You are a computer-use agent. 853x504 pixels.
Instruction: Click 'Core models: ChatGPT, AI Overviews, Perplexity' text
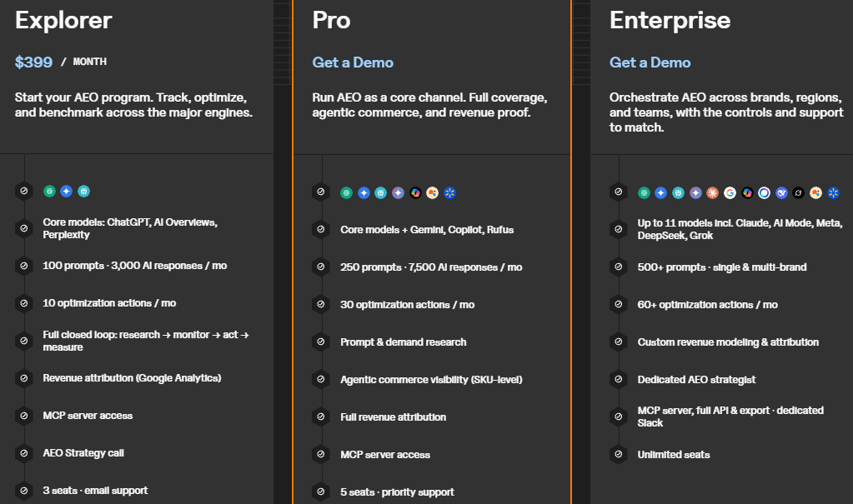tap(130, 228)
